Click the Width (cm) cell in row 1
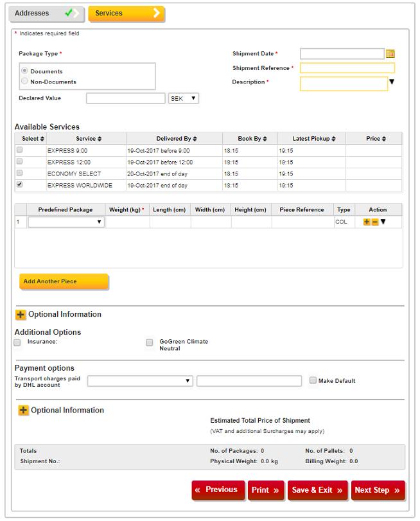Screen dimensions: 420x521 (211, 222)
